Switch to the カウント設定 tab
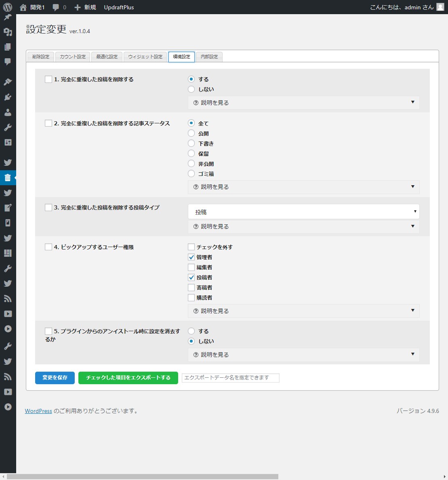 coord(73,57)
